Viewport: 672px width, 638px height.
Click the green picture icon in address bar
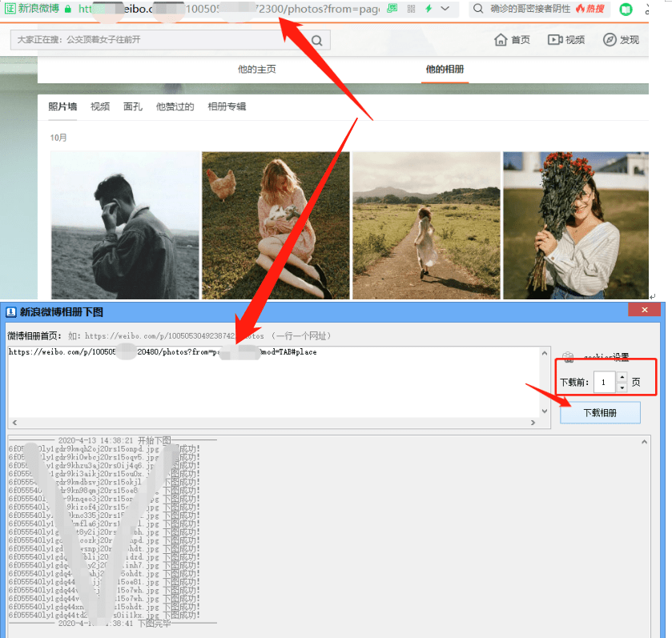tap(392, 9)
